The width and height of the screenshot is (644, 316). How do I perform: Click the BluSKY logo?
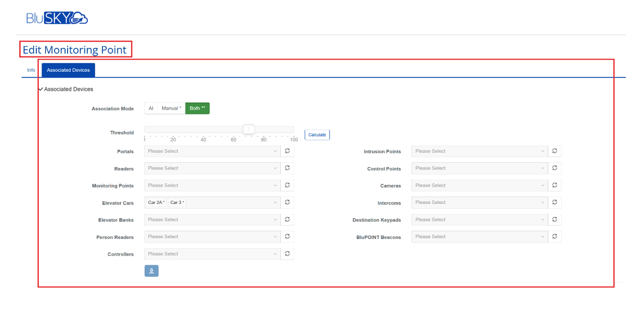pos(57,18)
